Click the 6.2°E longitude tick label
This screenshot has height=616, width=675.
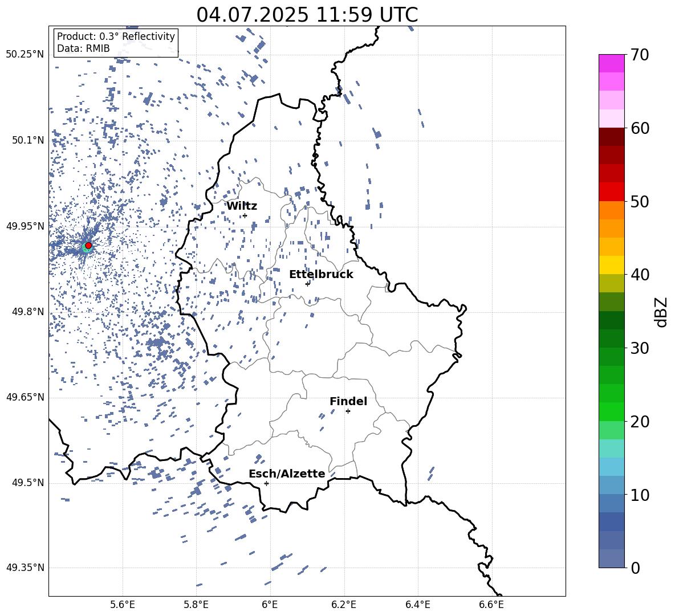pyautogui.click(x=344, y=605)
